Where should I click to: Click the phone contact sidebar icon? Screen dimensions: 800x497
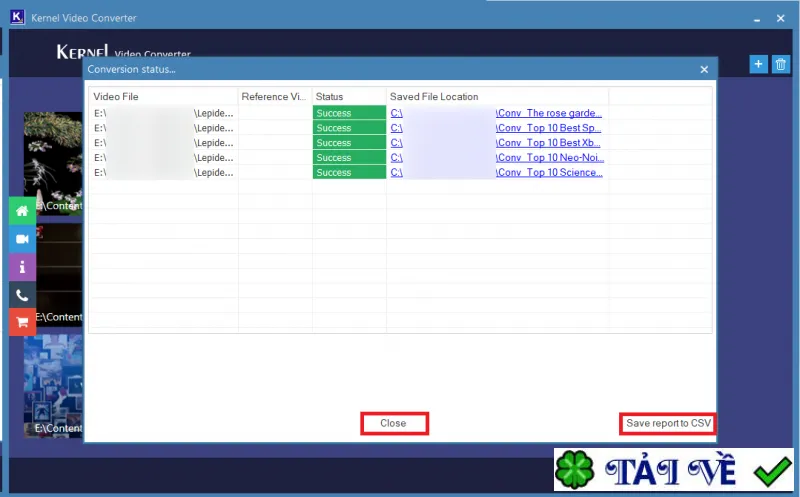[x=22, y=295]
